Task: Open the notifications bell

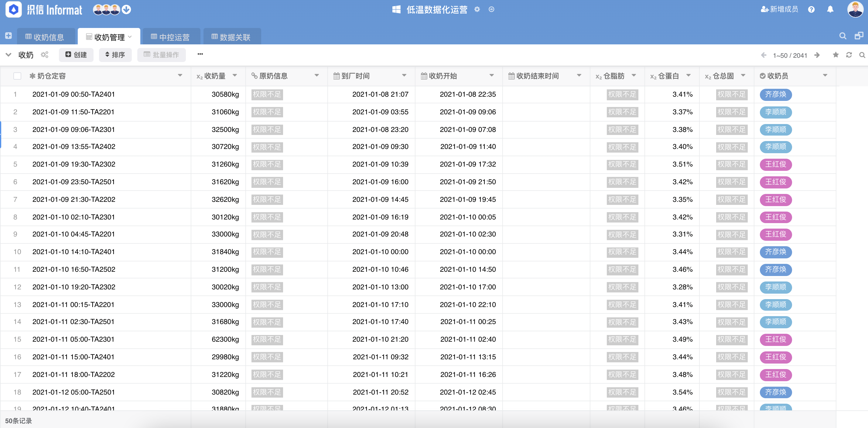Action: 830,9
